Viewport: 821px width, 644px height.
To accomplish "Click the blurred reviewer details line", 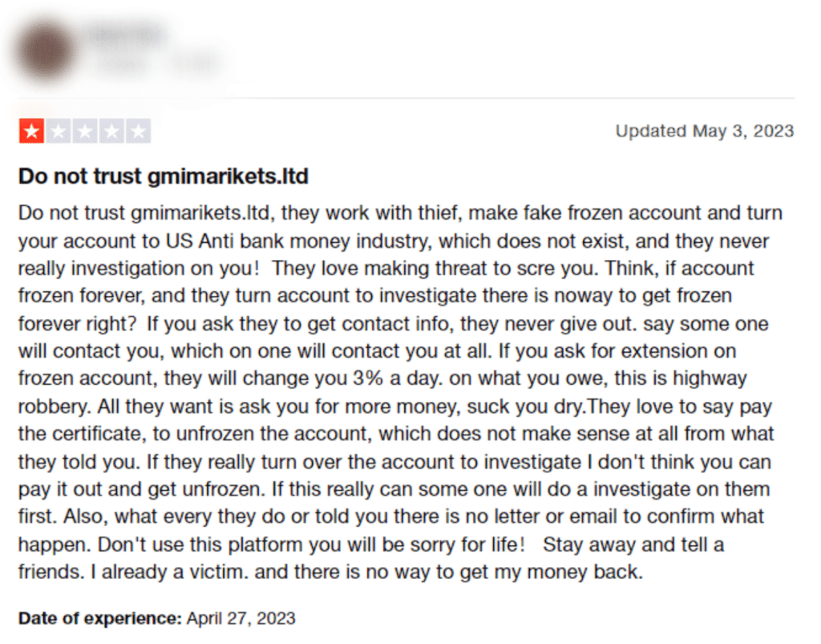I will point(157,63).
